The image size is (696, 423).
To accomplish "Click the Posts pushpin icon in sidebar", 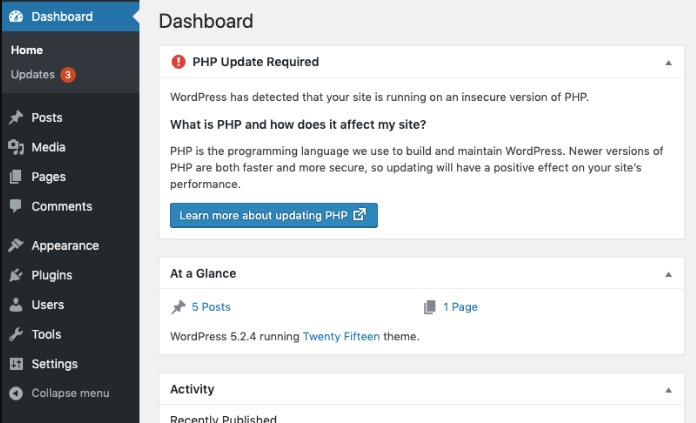I will [x=16, y=118].
